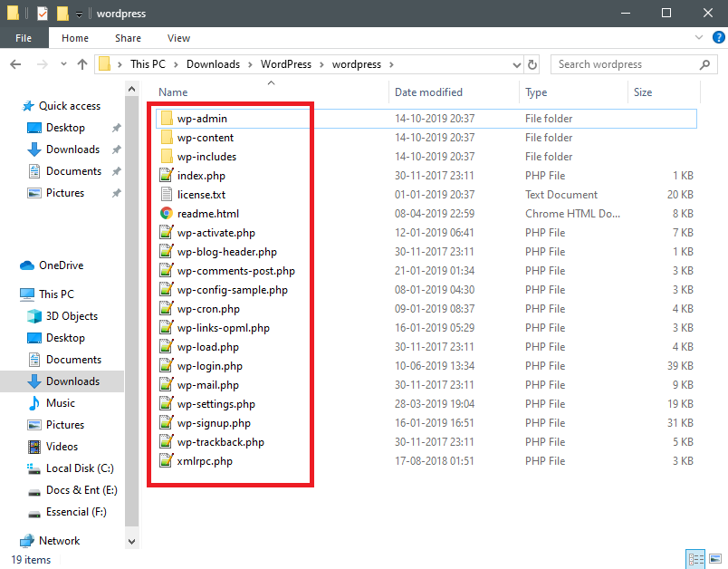
Task: Select the wp-cron.php file name
Action: pos(208,309)
